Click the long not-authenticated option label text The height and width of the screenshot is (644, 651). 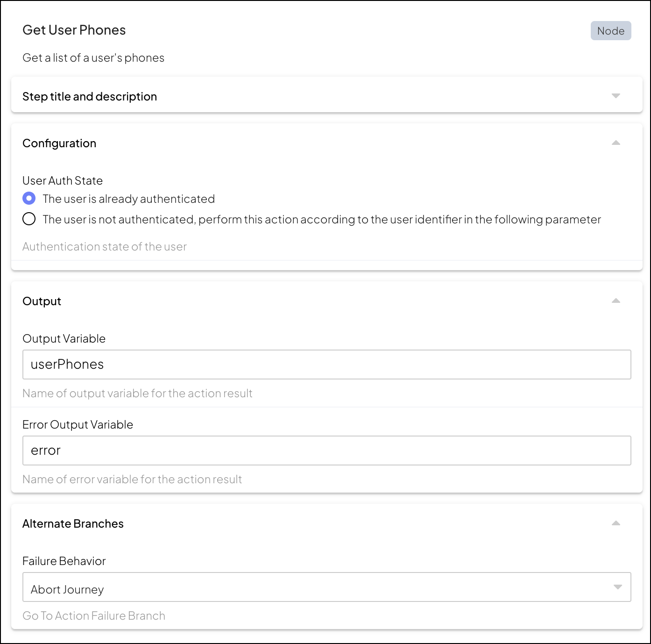pyautogui.click(x=321, y=220)
